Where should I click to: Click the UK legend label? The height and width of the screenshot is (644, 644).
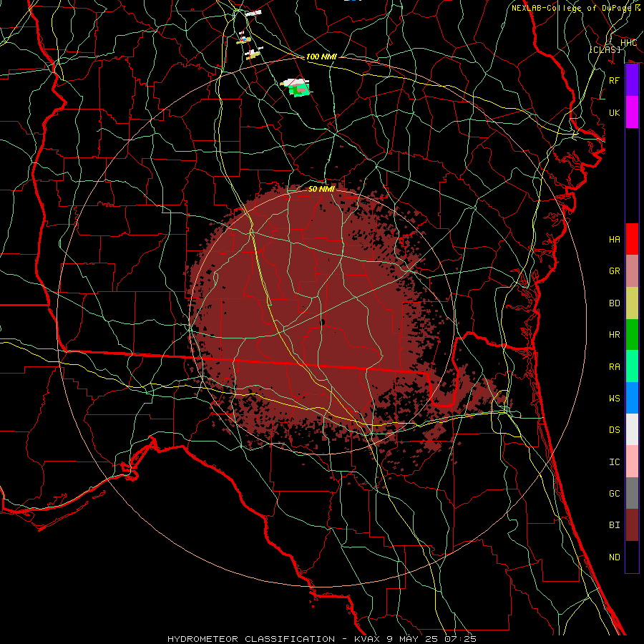[x=615, y=112]
